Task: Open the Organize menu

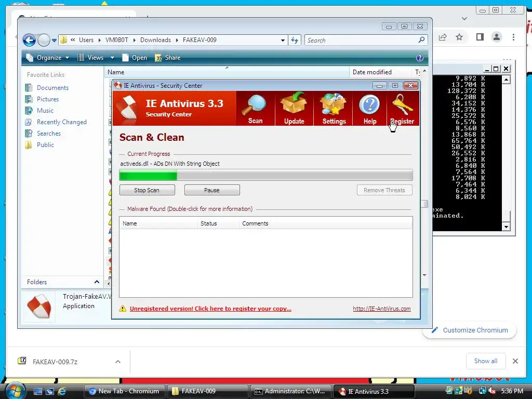Action: (x=48, y=58)
